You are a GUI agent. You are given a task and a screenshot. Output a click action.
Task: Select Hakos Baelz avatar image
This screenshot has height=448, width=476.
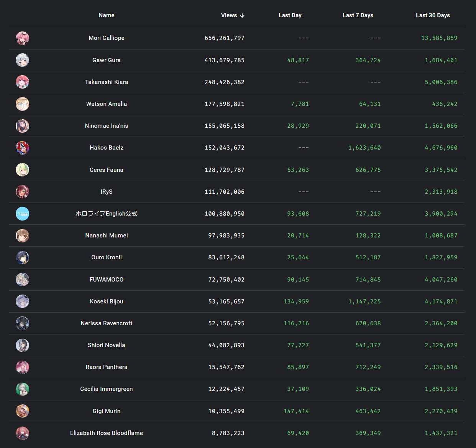click(x=22, y=148)
